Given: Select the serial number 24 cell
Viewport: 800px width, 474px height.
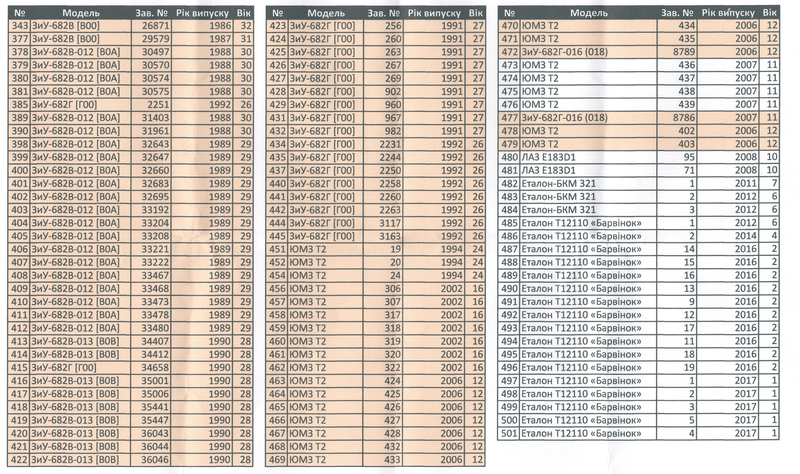Looking at the screenshot, I should click(383, 276).
